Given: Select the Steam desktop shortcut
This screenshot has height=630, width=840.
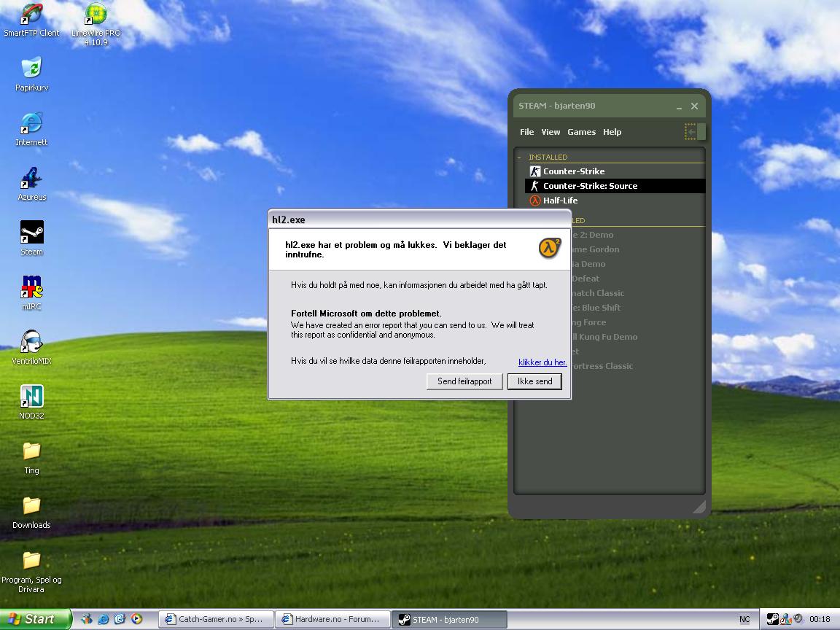Looking at the screenshot, I should point(31,238).
